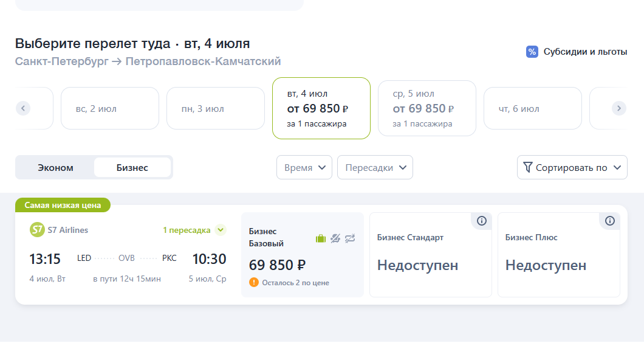Select the ср, 5 июл date tab
Viewport: 644px width, 343px height.
point(427,108)
